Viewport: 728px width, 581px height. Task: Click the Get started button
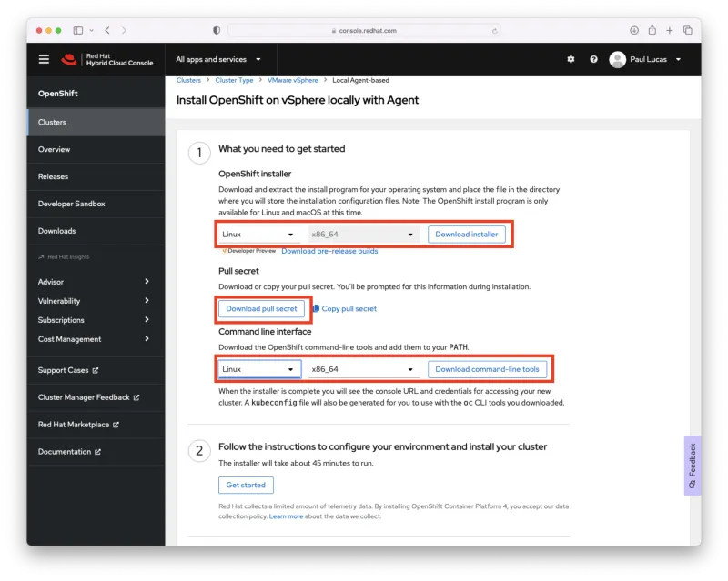click(x=246, y=485)
